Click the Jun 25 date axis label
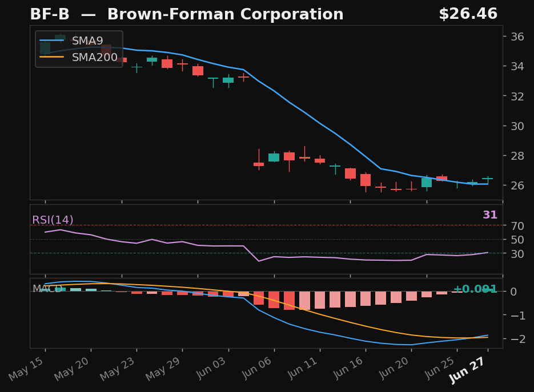Screen dimensions: 534x392 [439, 368]
